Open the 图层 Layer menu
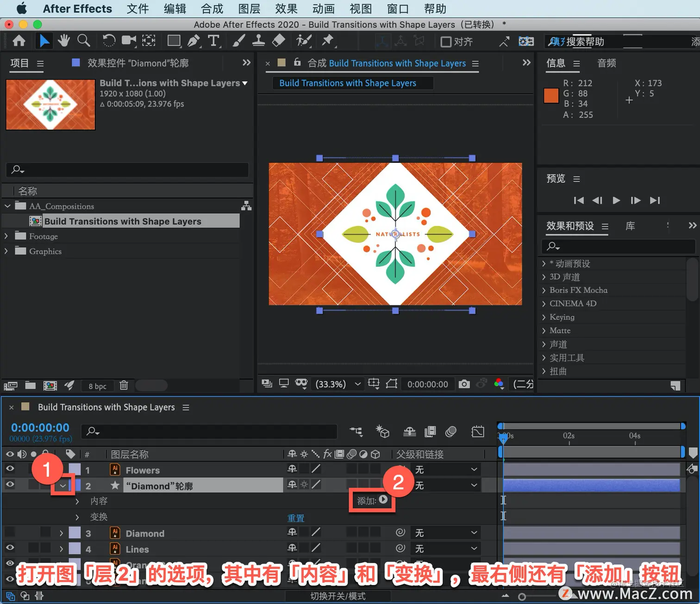The image size is (700, 604). click(249, 9)
